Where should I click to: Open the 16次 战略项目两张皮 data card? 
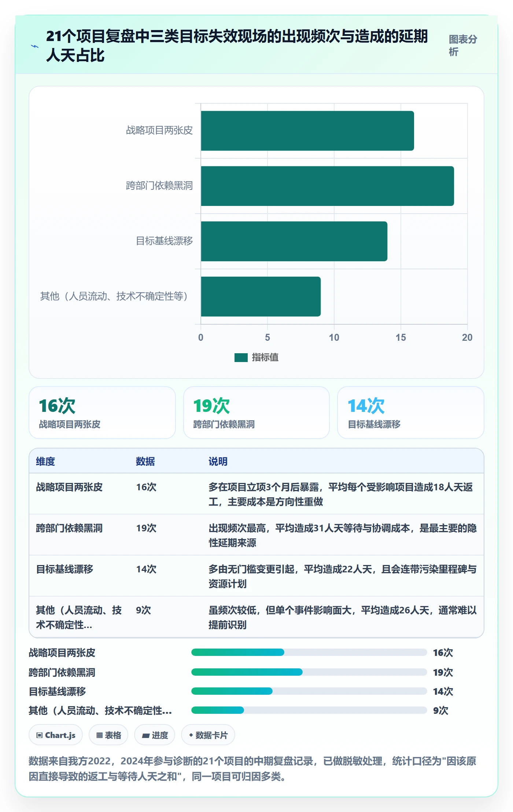pos(102,413)
